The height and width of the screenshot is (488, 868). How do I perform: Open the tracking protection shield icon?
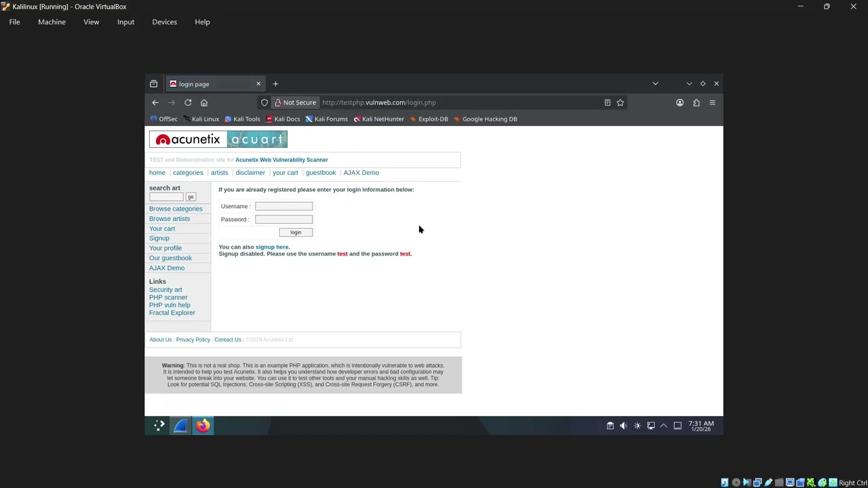(264, 102)
